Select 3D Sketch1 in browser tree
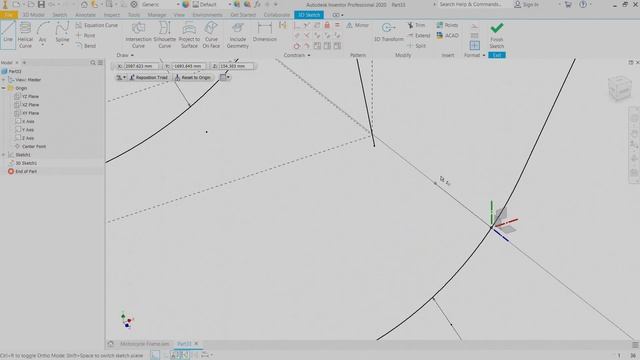The image size is (640, 360). click(x=23, y=163)
